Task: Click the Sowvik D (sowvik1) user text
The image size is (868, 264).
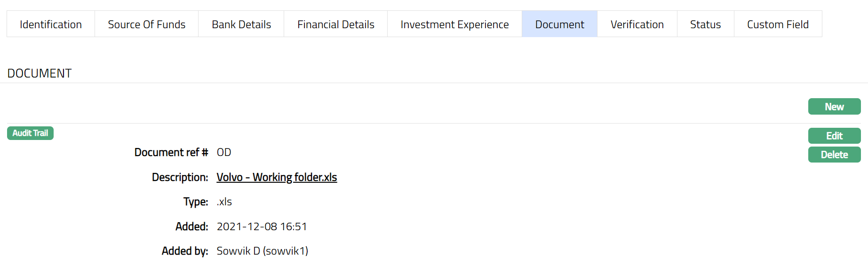Action: (x=262, y=251)
